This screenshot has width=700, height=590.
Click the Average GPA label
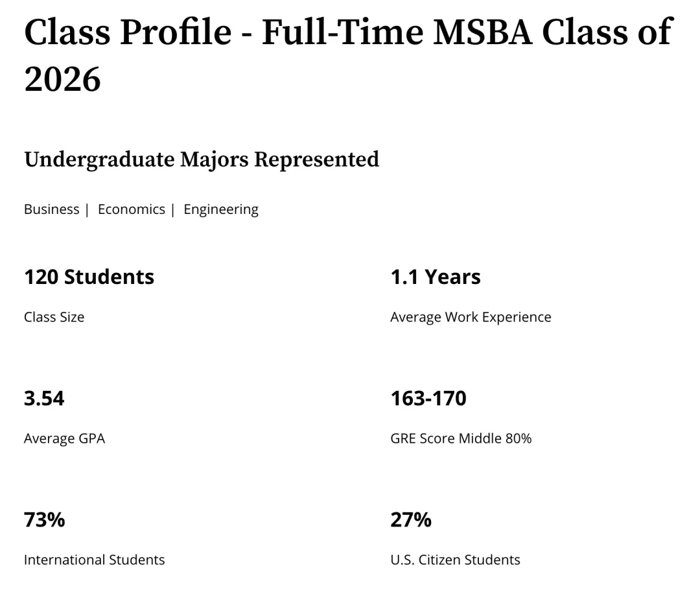point(64,438)
